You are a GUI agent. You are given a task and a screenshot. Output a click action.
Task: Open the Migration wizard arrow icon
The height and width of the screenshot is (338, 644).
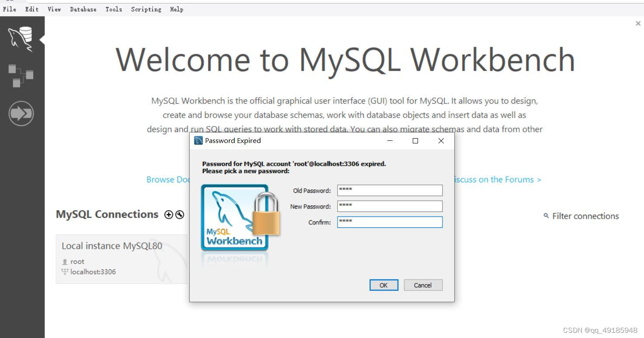point(21,113)
